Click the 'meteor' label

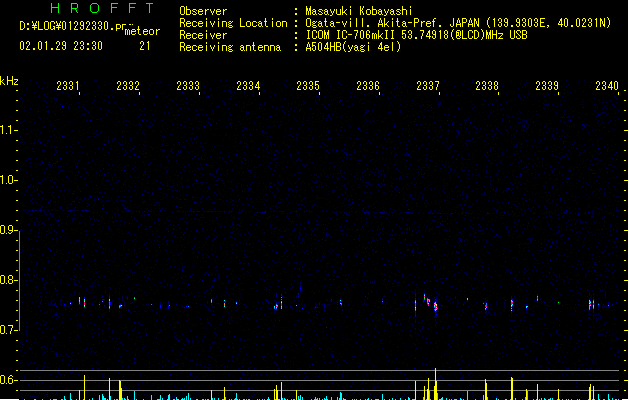click(142, 31)
